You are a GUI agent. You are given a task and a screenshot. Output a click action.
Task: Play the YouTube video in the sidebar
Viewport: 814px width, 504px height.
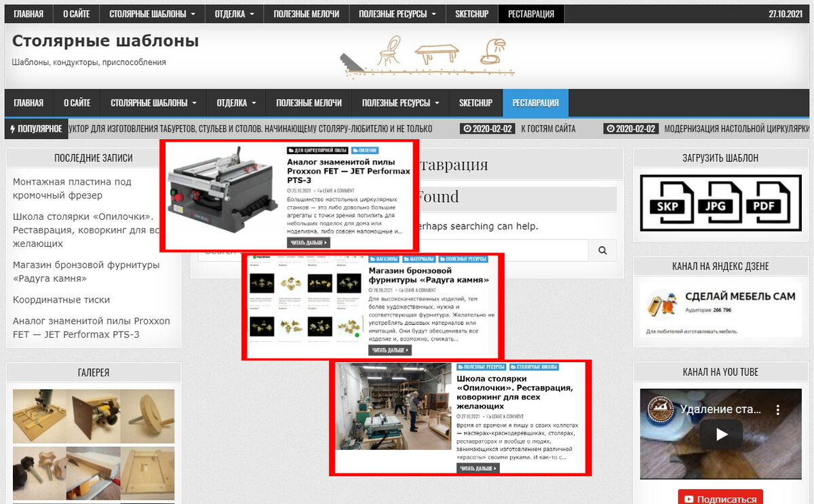[x=721, y=434]
